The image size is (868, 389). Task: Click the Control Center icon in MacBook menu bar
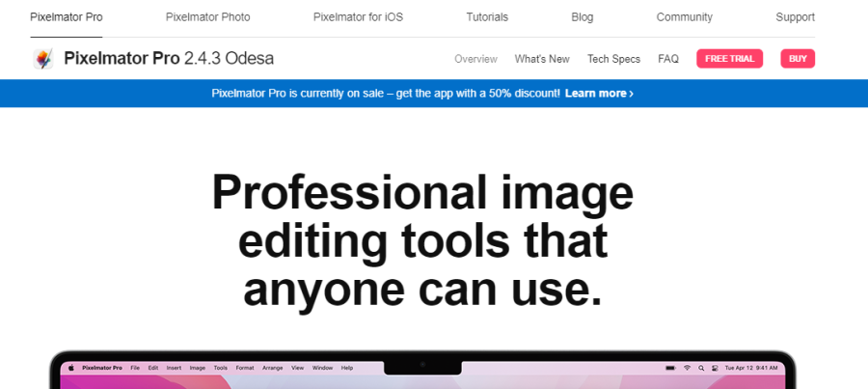click(x=715, y=368)
